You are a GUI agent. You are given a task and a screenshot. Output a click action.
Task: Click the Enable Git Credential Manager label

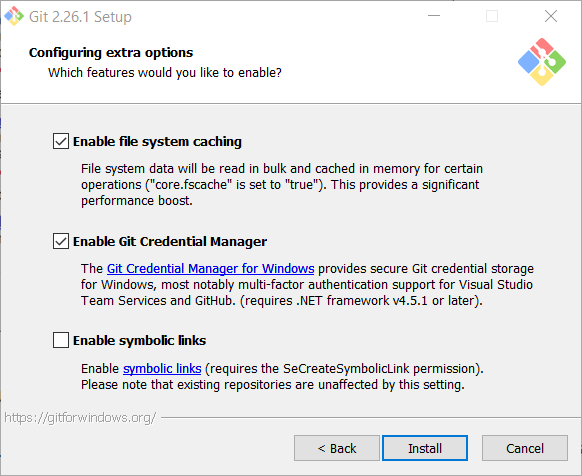click(x=170, y=242)
